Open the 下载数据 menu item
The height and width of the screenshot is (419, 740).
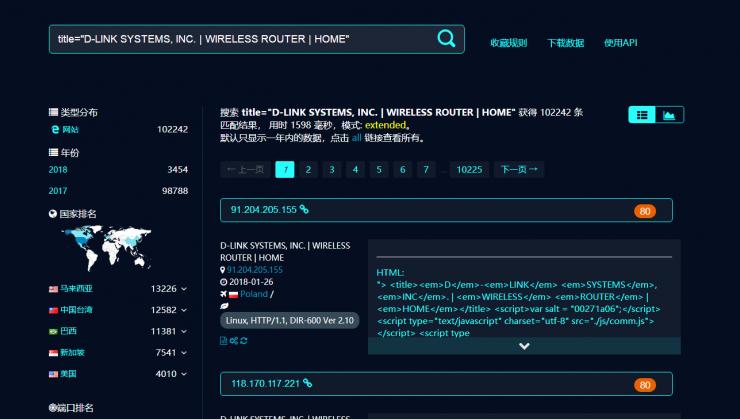(x=565, y=43)
